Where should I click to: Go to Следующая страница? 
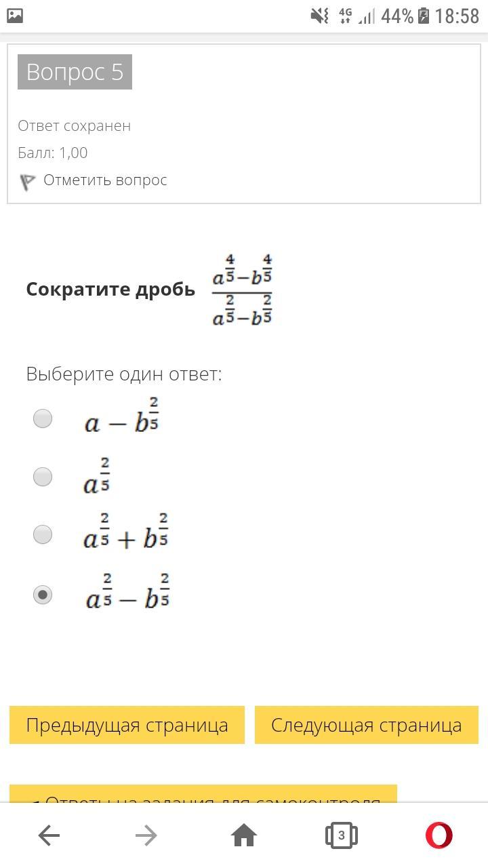tap(366, 725)
